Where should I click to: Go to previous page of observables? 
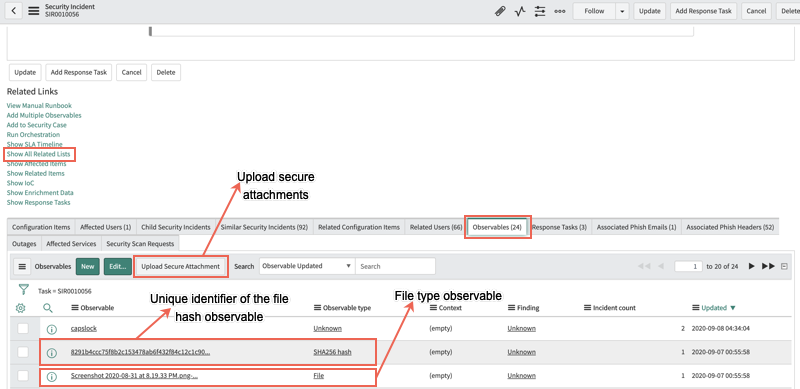(661, 266)
